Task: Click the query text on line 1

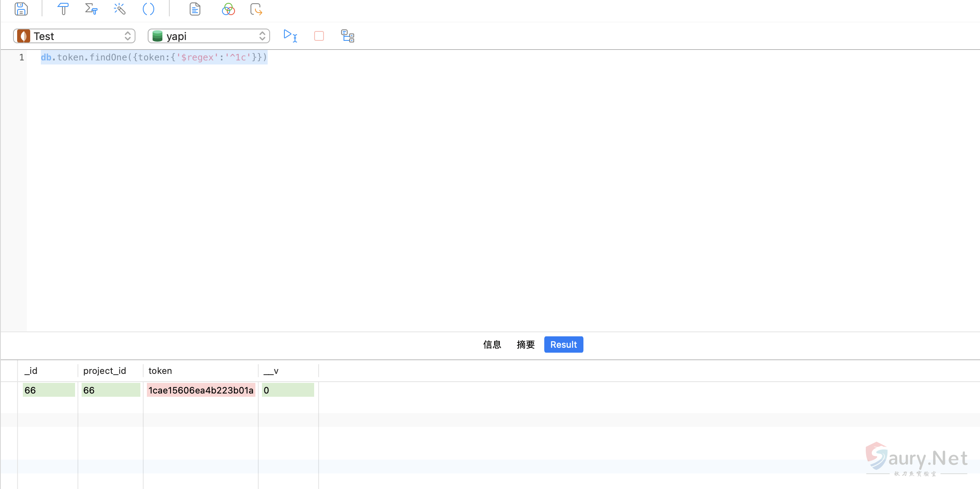Action: [154, 57]
